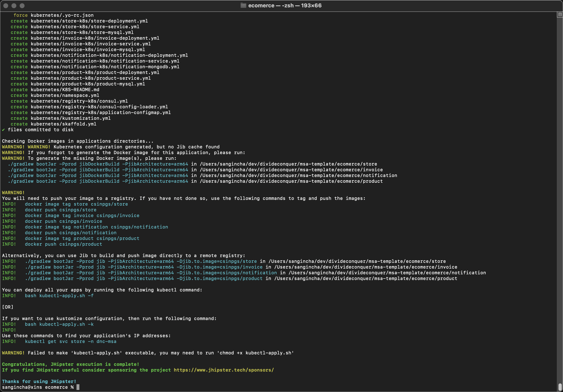This screenshot has width=563, height=392.
Task: Open the jhipster.tech sponsors URL
Action: pyautogui.click(x=224, y=370)
